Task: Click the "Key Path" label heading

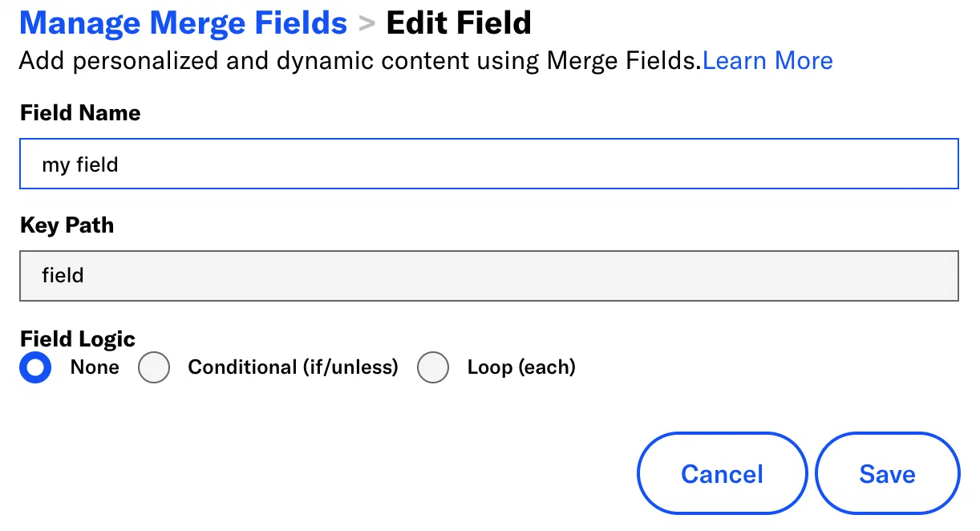Action: 67,225
